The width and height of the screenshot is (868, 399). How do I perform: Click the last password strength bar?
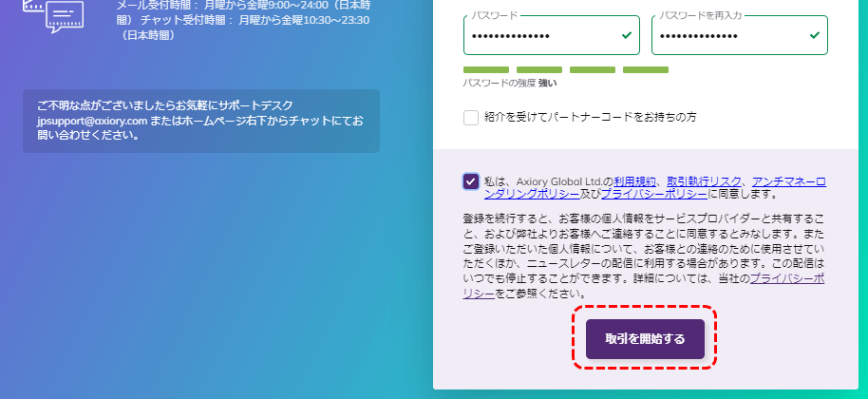[646, 69]
